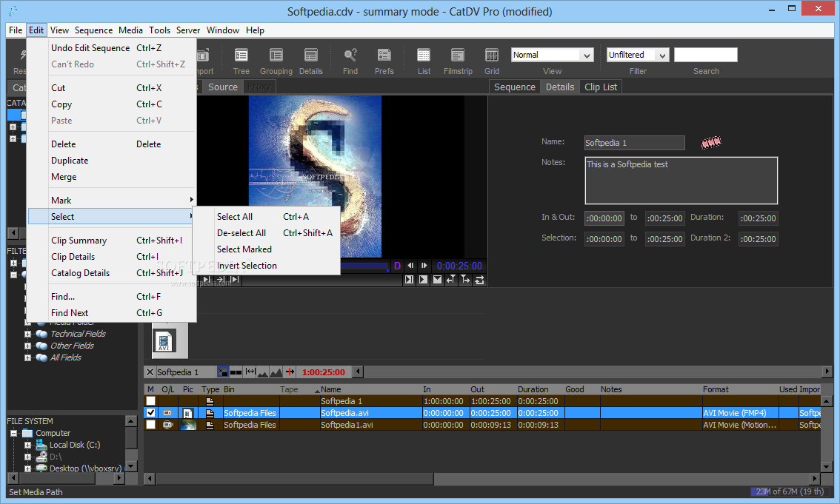This screenshot has height=504, width=840.
Task: Click the red playhead arrow icon
Action: pyautogui.click(x=290, y=372)
